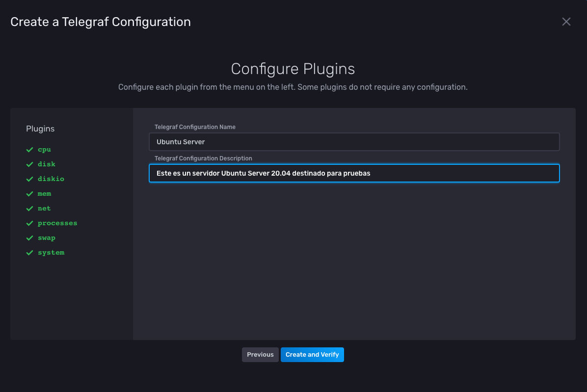Click the checkmark icon beside processes
This screenshot has height=392, width=587.
coord(29,223)
